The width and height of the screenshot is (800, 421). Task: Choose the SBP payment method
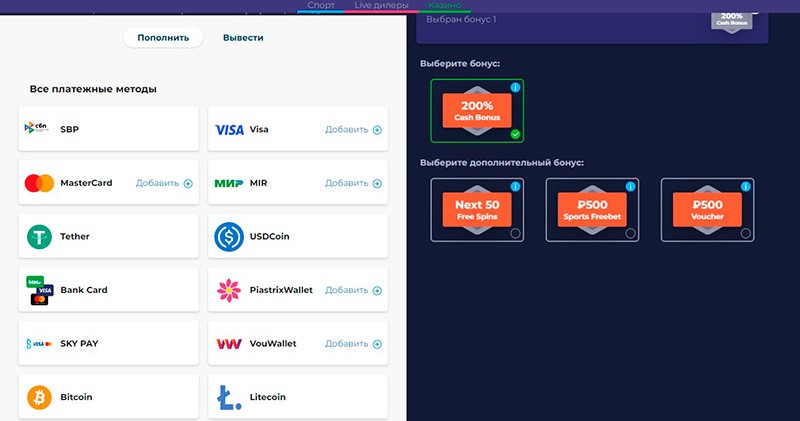pos(108,130)
